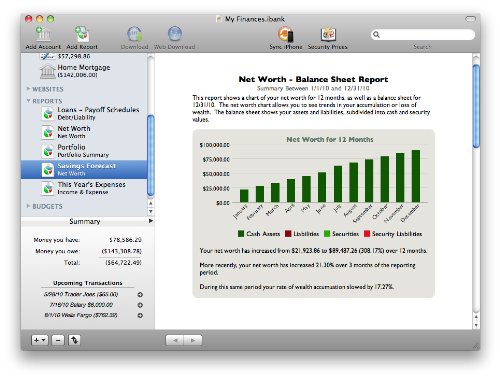The height and width of the screenshot is (378, 500).
Task: Click the Securities legend swatch
Action: pos(327,234)
